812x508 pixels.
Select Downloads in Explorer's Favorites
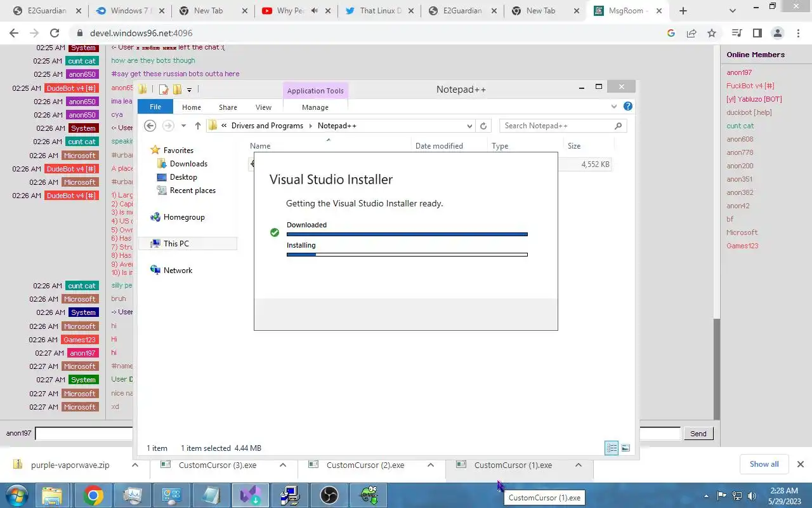tap(188, 164)
